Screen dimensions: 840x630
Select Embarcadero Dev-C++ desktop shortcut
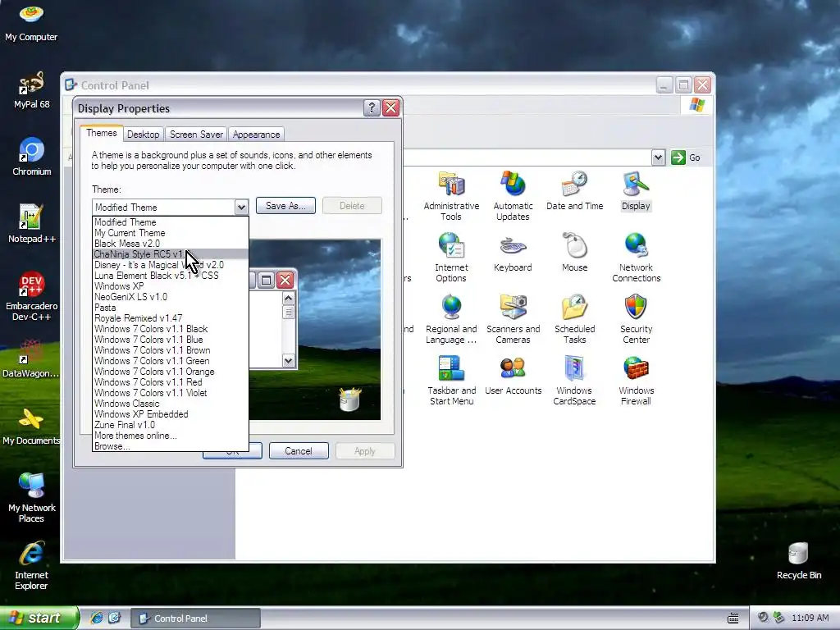[x=31, y=296]
